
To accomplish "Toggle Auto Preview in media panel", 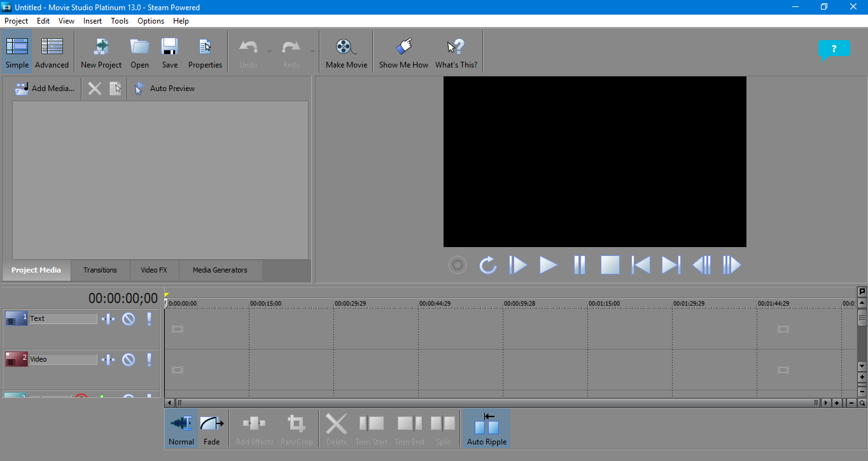I will [x=164, y=89].
